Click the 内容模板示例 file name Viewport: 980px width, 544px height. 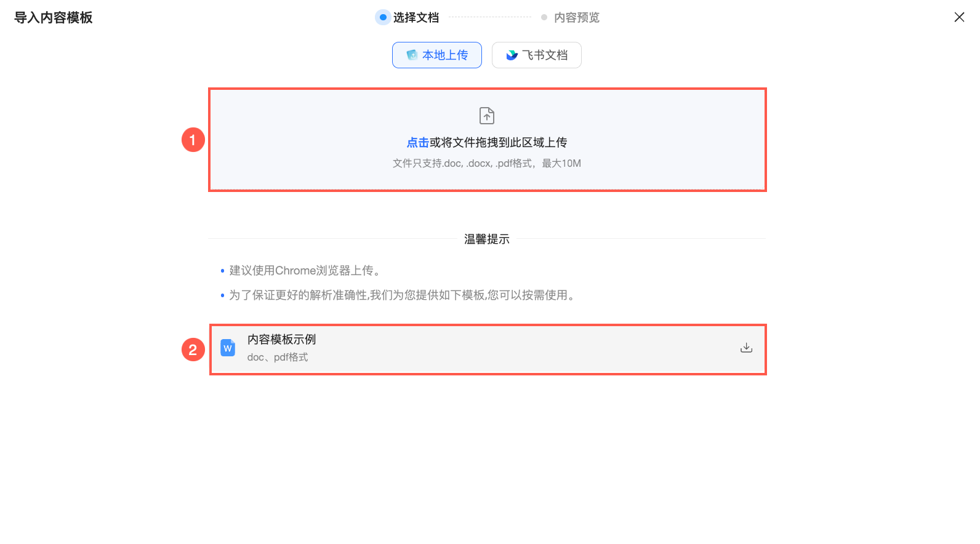(x=281, y=339)
